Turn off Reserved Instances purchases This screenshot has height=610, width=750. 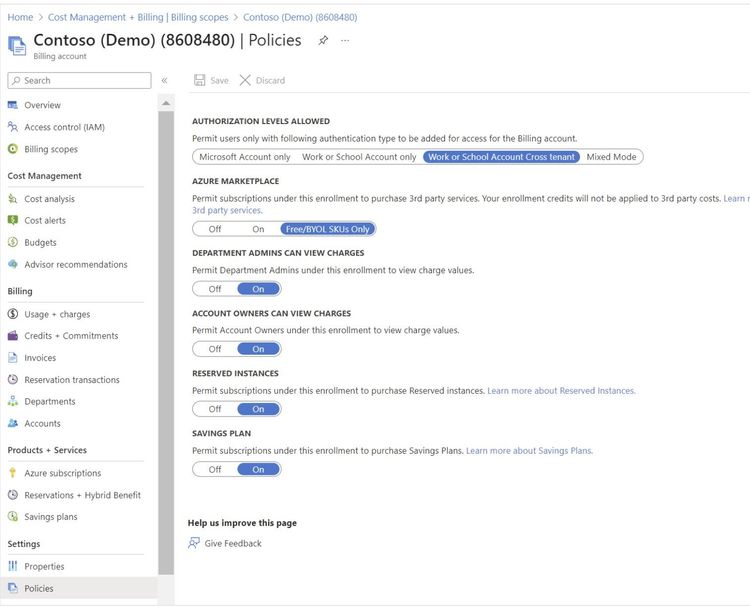click(x=215, y=409)
